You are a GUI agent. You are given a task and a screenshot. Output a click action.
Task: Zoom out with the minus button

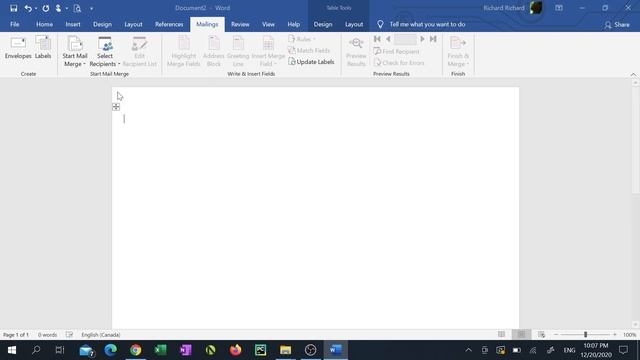(556, 335)
